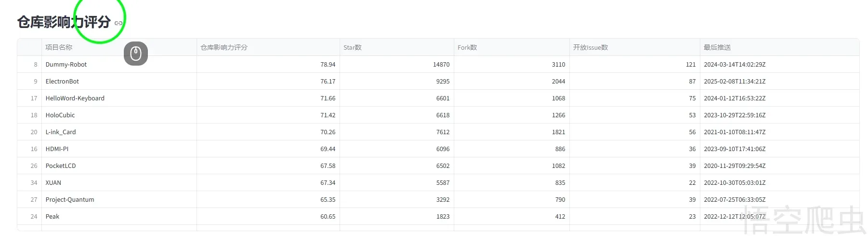The image size is (868, 236).
Task: Click the PocketLCD star count 6502 cell
Action: click(x=443, y=166)
